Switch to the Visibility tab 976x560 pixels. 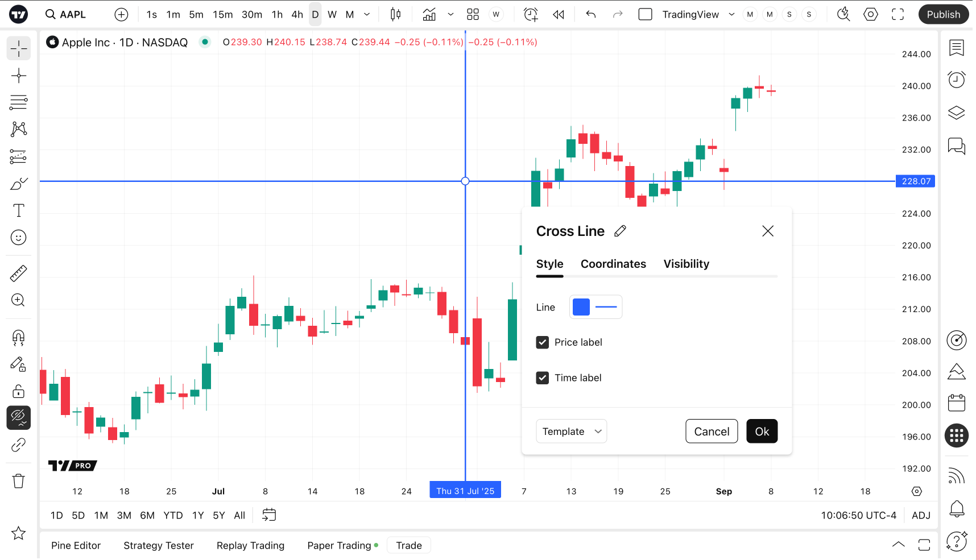(x=688, y=264)
